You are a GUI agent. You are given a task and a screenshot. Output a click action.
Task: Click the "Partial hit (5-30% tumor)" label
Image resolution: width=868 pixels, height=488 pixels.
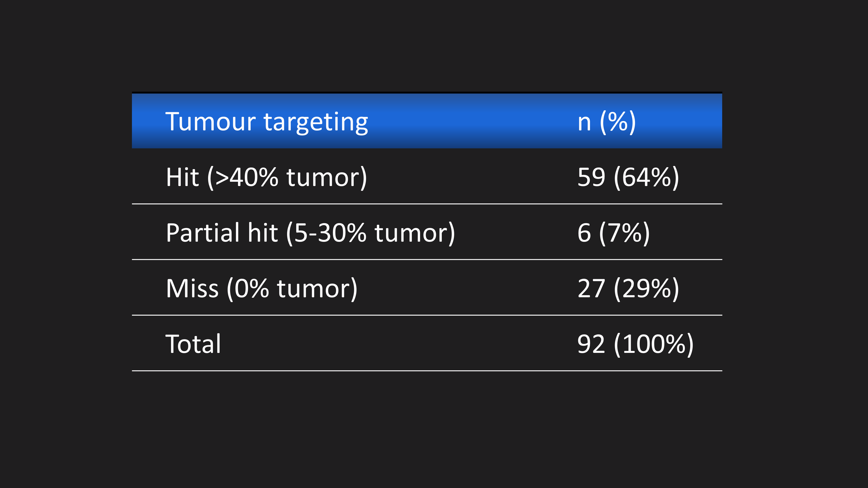point(310,233)
